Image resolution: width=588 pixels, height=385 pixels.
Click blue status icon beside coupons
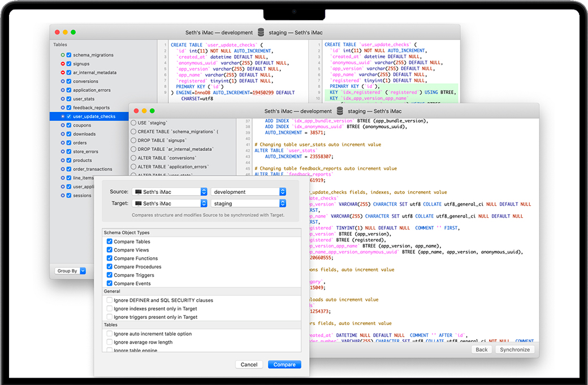tap(63, 126)
